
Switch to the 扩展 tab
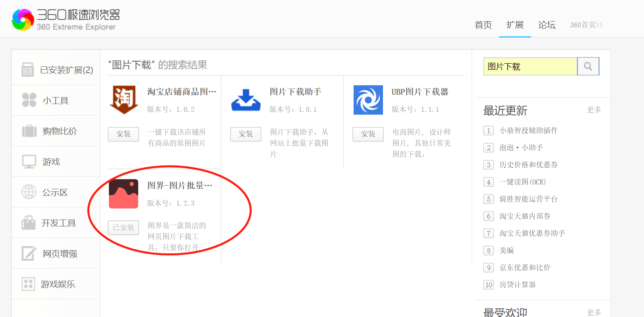[x=515, y=25]
